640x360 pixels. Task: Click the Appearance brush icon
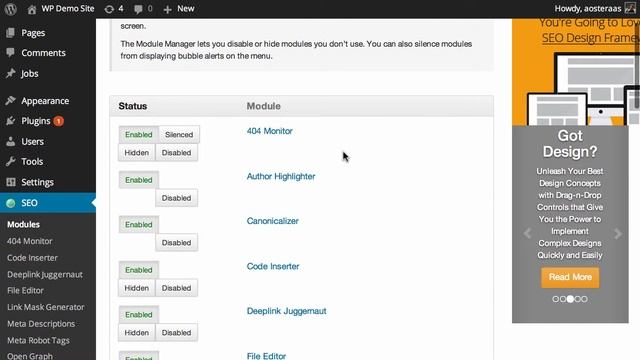click(11, 100)
